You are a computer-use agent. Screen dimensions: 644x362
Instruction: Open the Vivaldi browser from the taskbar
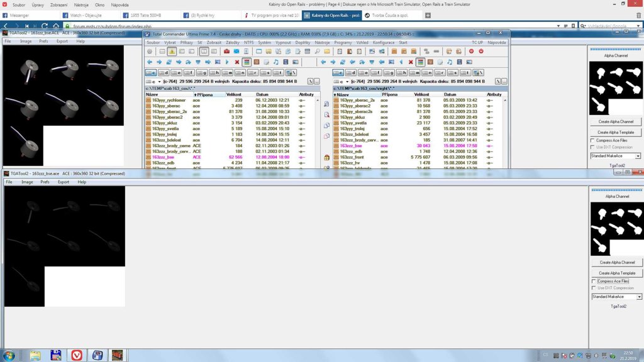pyautogui.click(x=76, y=355)
